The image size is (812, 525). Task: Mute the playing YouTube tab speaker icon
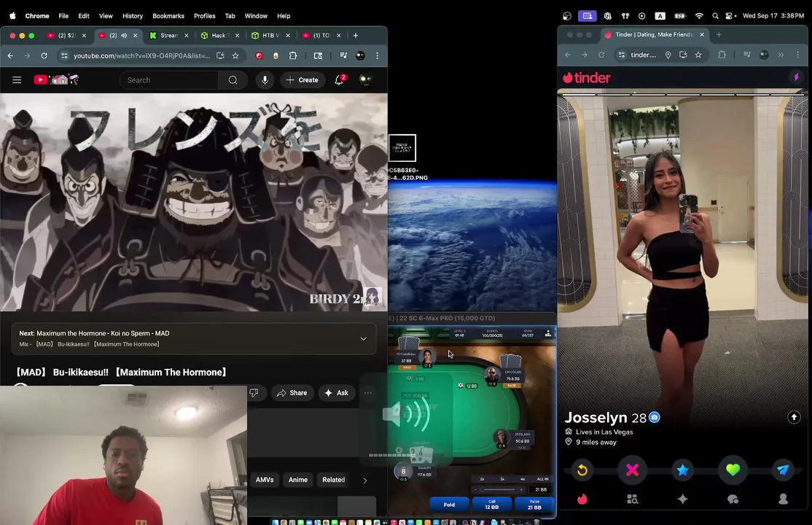124,35
